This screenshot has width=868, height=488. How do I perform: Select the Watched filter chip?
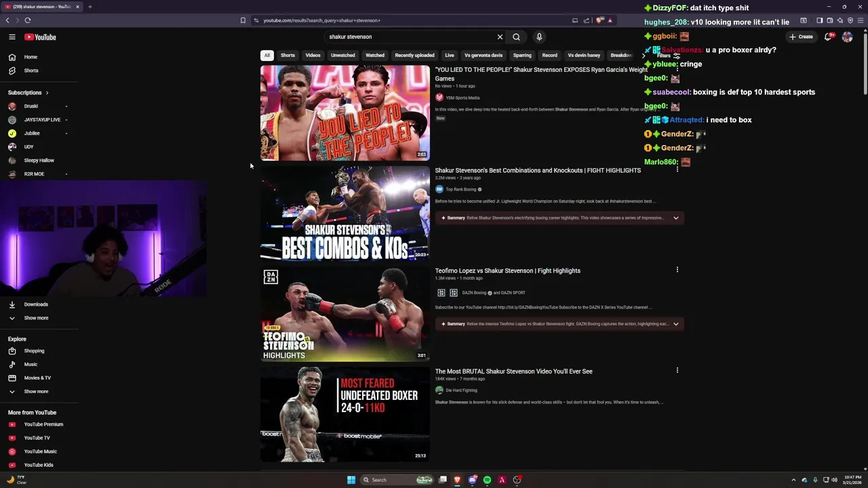click(x=375, y=56)
